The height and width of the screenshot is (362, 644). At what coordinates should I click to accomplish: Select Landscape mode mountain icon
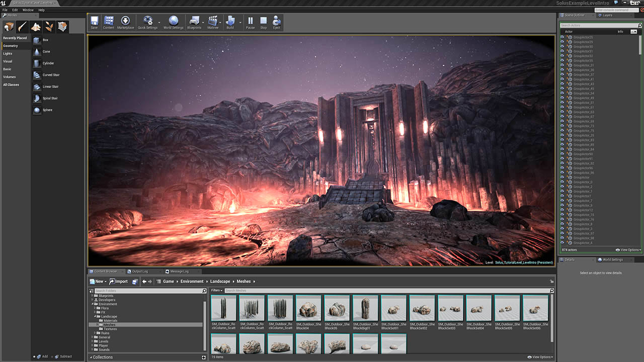pyautogui.click(x=36, y=27)
